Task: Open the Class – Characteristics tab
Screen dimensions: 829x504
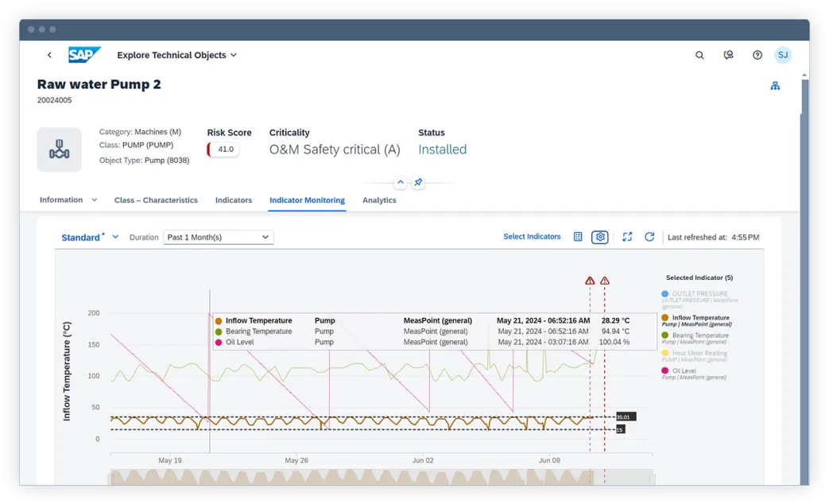Action: coord(156,200)
